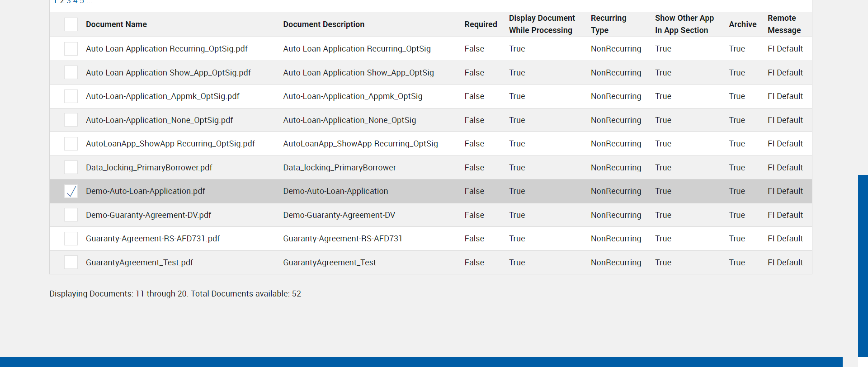The height and width of the screenshot is (367, 868).
Task: Select the GuarantyAgreement_Test.pdf checkbox
Action: [71, 263]
